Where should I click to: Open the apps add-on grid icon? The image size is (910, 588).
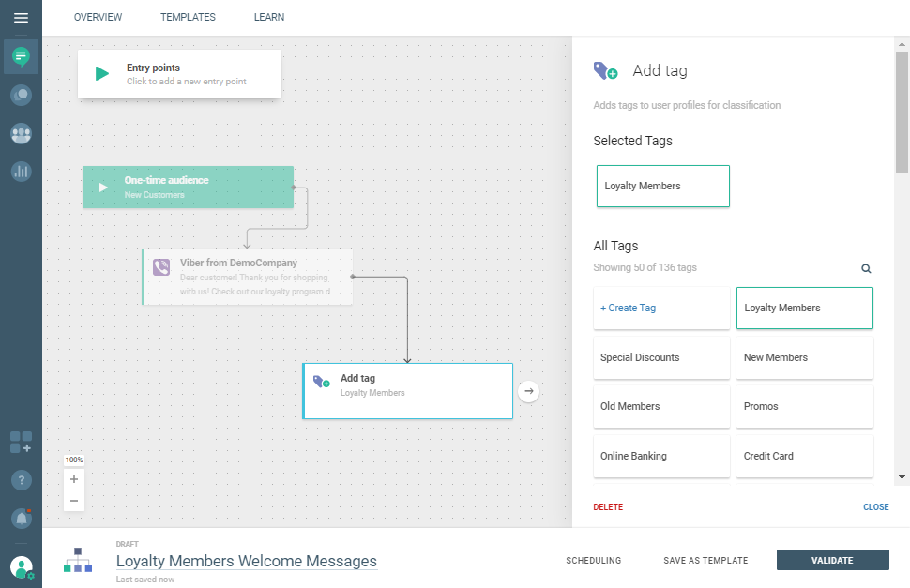pos(21,442)
